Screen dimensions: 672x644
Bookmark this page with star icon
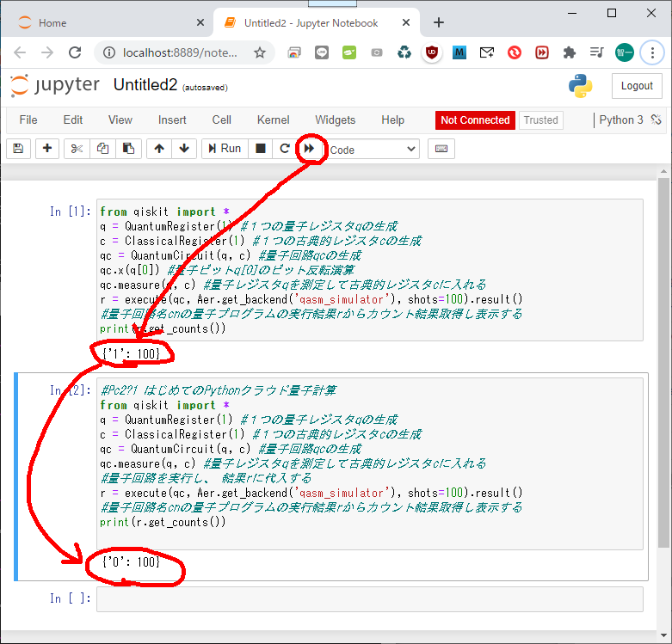(x=260, y=52)
